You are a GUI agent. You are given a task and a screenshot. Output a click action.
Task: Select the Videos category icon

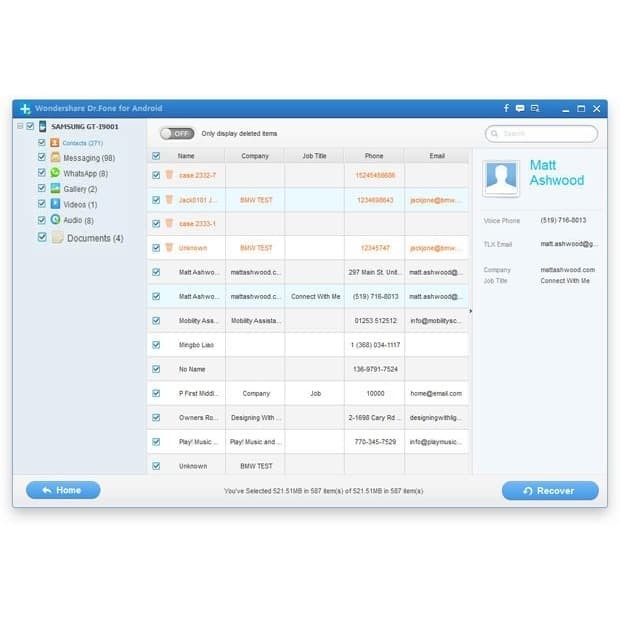pyautogui.click(x=55, y=204)
